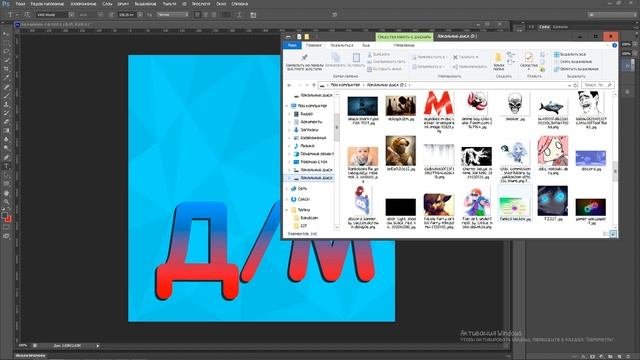640x360 pixels.
Task: Click Снять выделение in Explorer ribbon
Action: 573,62
